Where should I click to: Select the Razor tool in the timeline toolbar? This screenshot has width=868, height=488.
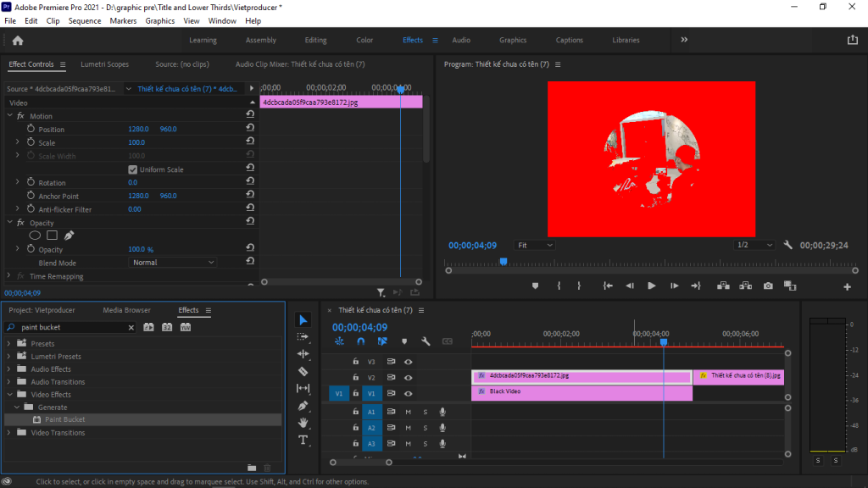tap(303, 371)
